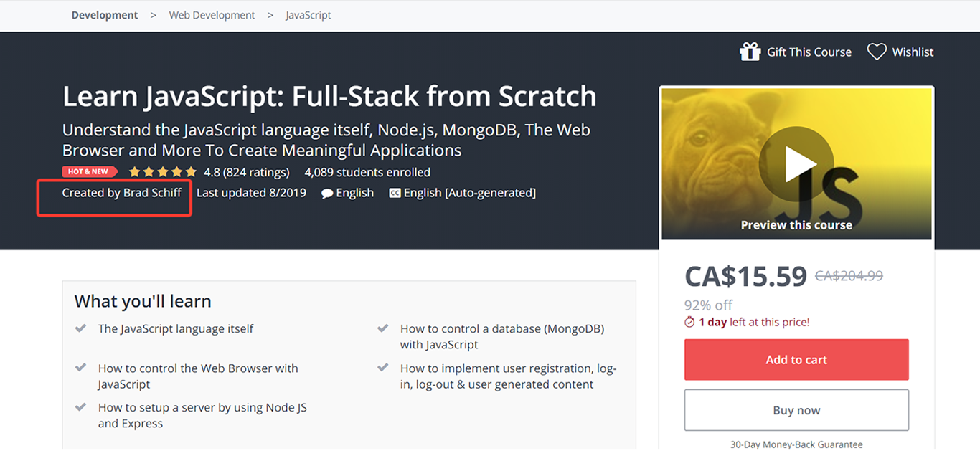Click 'How to control a database (MongoDB)' item
980x466 pixels.
pyautogui.click(x=502, y=337)
